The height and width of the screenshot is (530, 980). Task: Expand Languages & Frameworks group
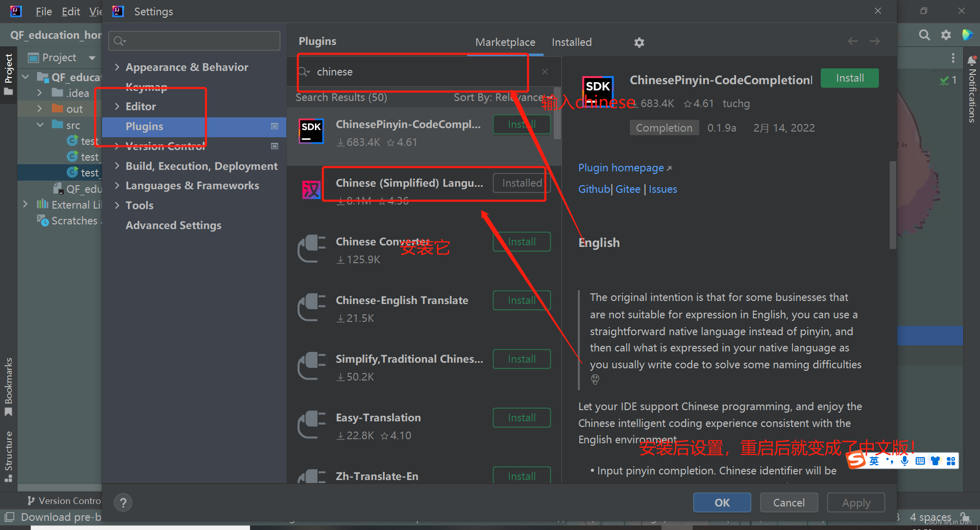(117, 185)
